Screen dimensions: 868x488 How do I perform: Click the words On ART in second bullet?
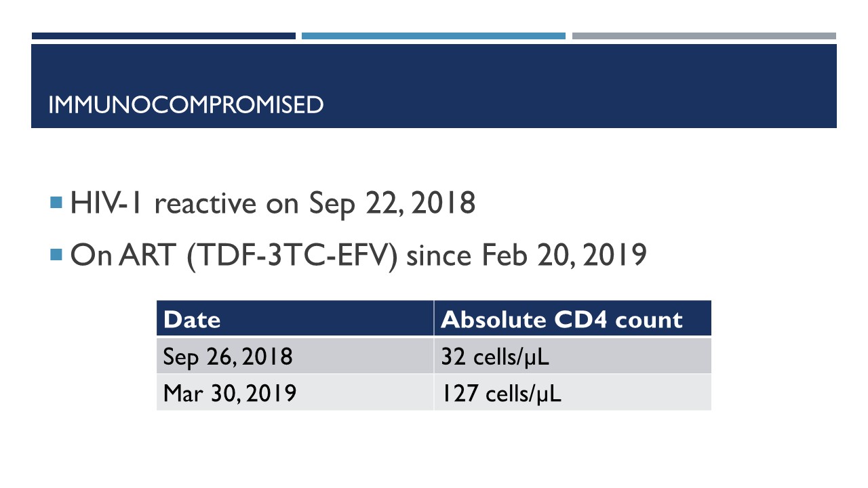[124, 257]
